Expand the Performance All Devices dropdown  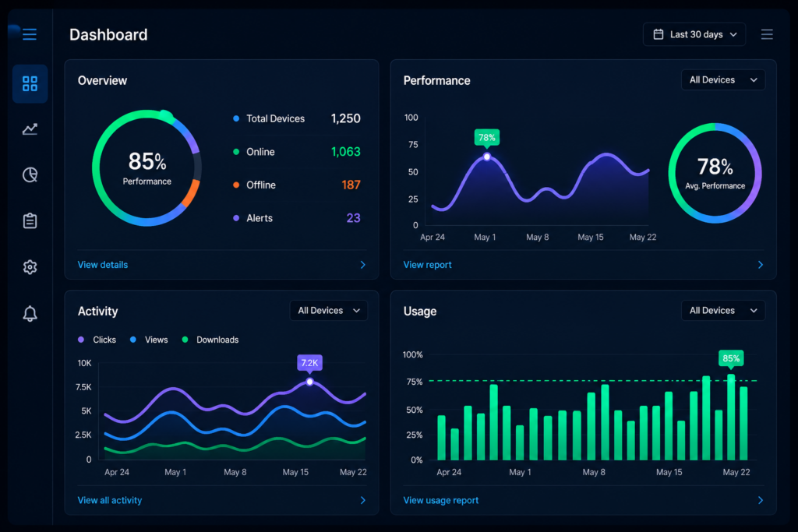723,80
